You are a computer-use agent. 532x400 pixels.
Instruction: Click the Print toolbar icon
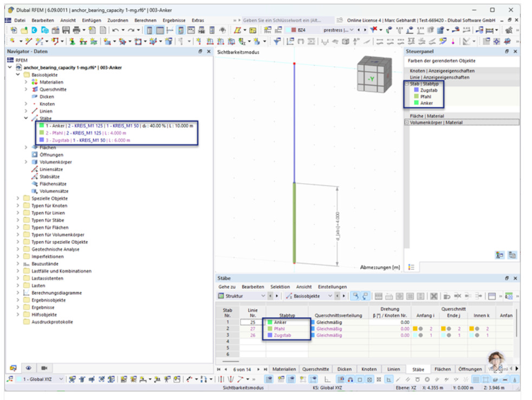click(x=76, y=30)
